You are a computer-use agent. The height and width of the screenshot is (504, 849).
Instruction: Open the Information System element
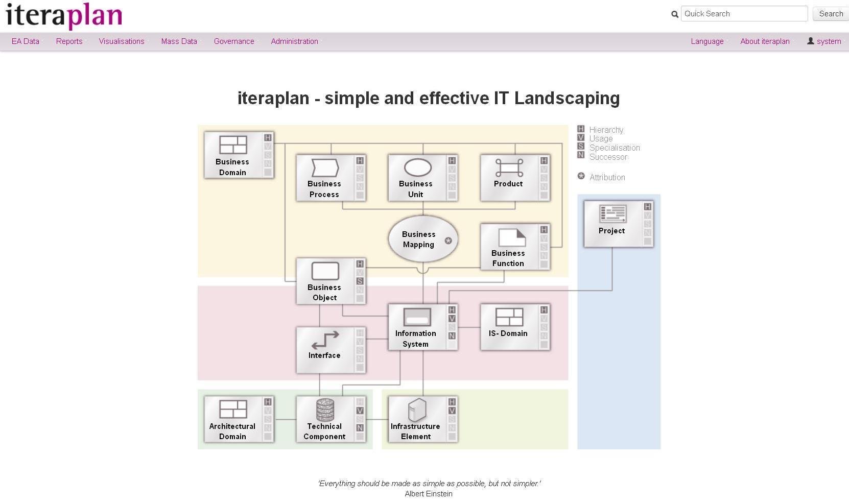pyautogui.click(x=415, y=327)
